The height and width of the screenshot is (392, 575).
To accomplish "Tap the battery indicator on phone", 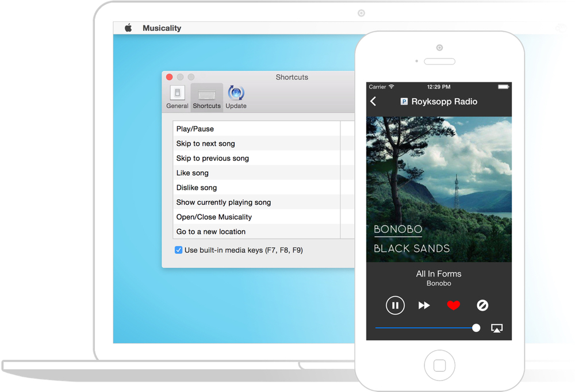I will (504, 87).
